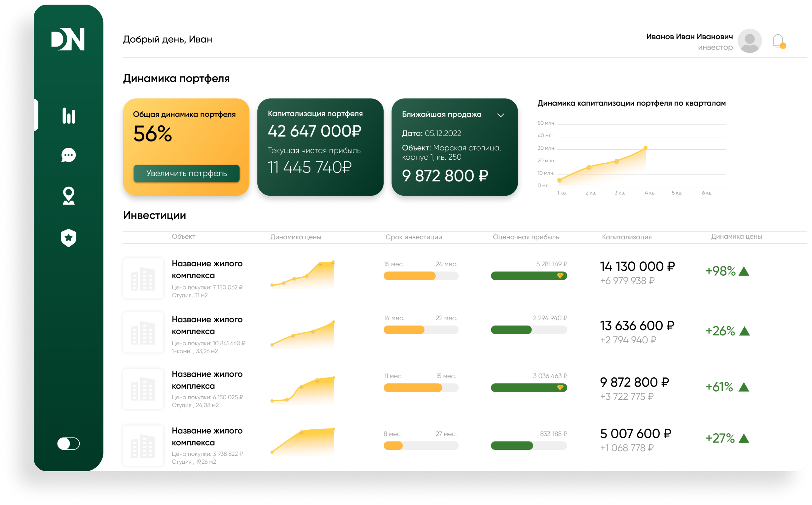Open the chat messages sidebar icon
The width and height of the screenshot is (812, 505).
tap(69, 155)
